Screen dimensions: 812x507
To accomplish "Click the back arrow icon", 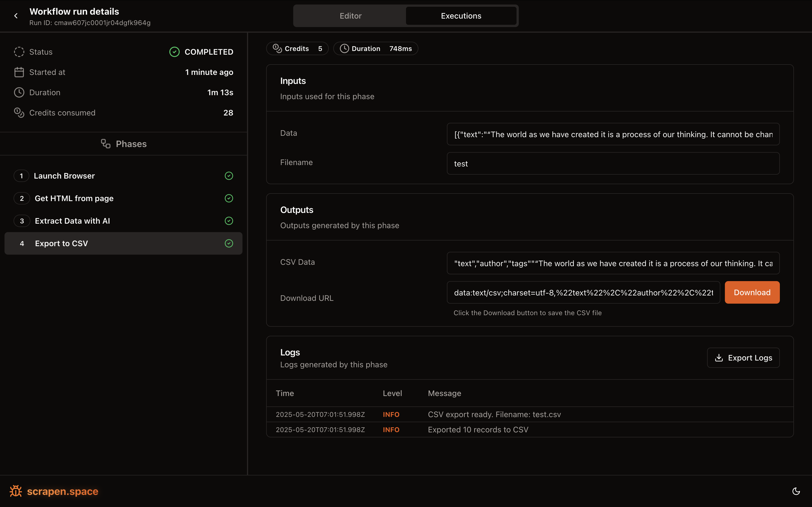I will [x=16, y=16].
